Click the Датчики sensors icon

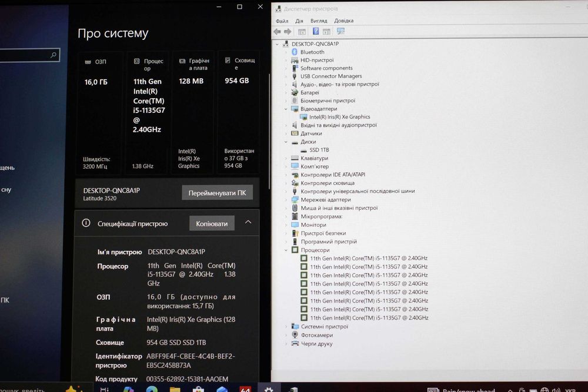click(x=295, y=133)
